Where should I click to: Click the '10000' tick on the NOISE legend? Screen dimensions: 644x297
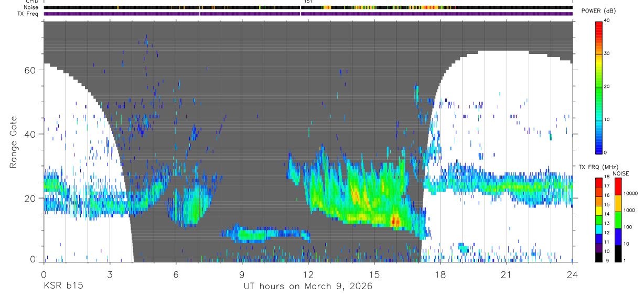[631, 194]
